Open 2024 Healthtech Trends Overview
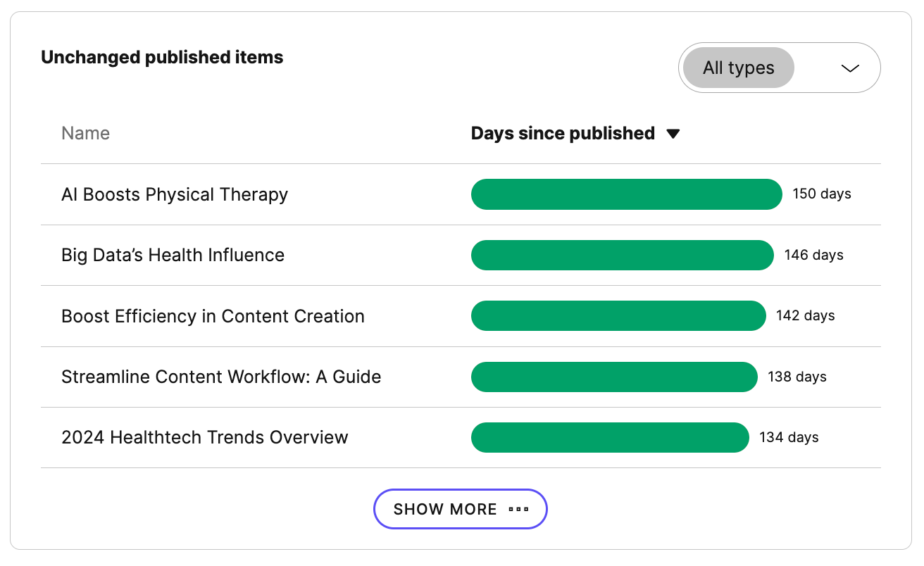 pos(204,437)
